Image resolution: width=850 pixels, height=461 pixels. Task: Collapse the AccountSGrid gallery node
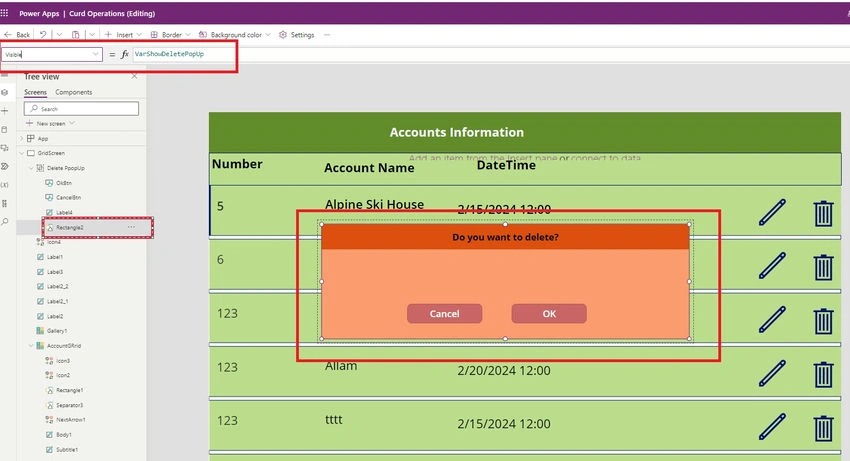(31, 345)
